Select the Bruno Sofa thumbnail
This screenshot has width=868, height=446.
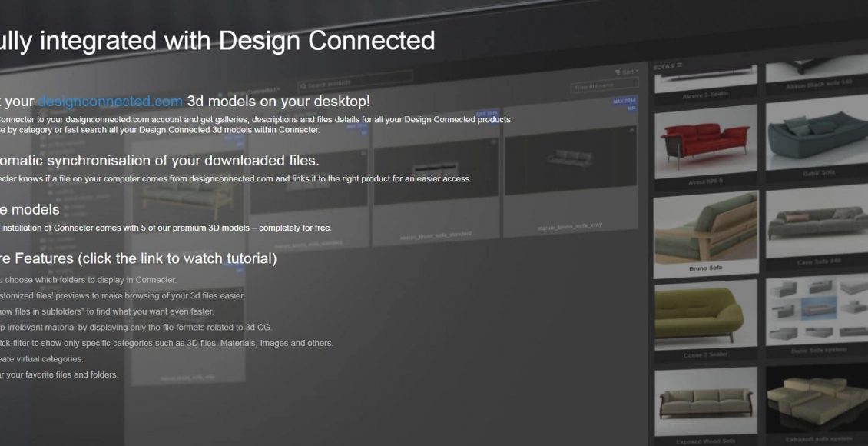coord(705,228)
